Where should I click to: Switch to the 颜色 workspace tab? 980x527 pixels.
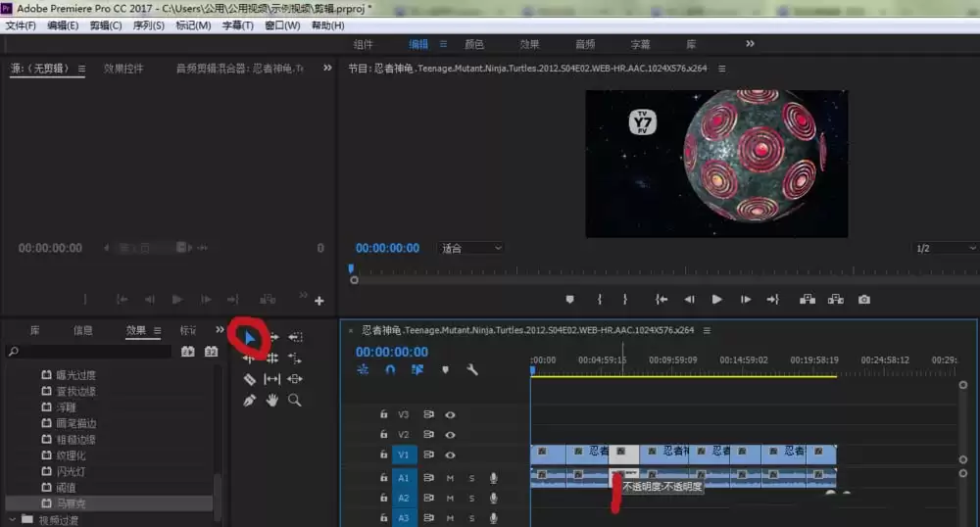point(474,44)
